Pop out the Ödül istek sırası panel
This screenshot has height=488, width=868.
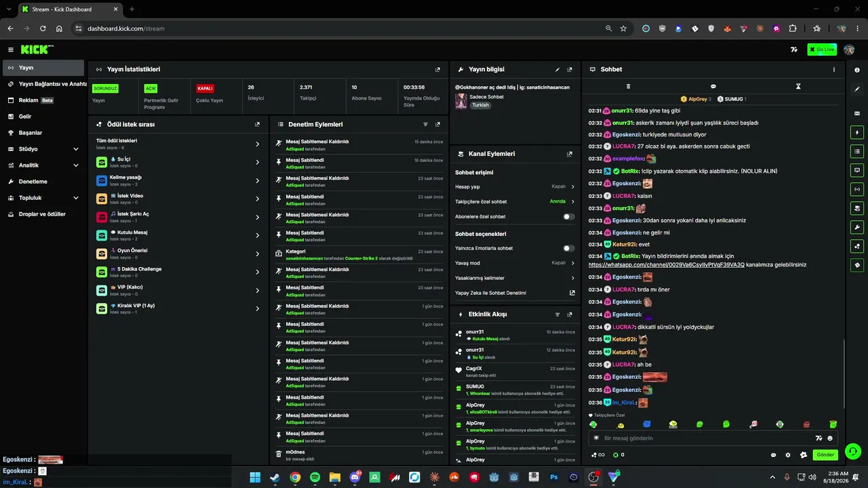pos(257,125)
